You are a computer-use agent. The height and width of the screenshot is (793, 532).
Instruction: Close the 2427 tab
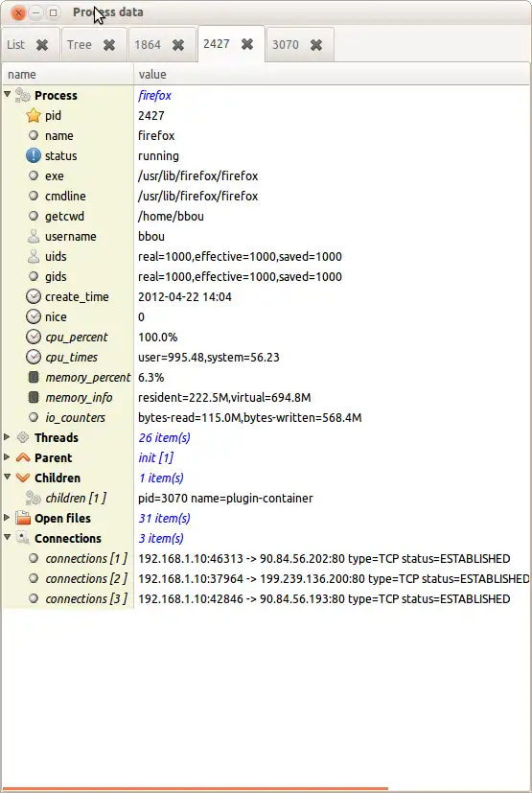pos(247,44)
